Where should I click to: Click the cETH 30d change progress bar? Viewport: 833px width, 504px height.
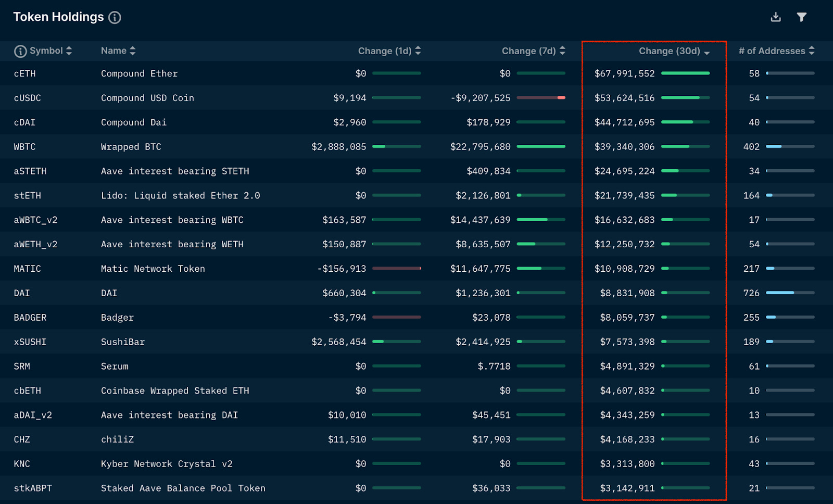pyautogui.click(x=686, y=73)
